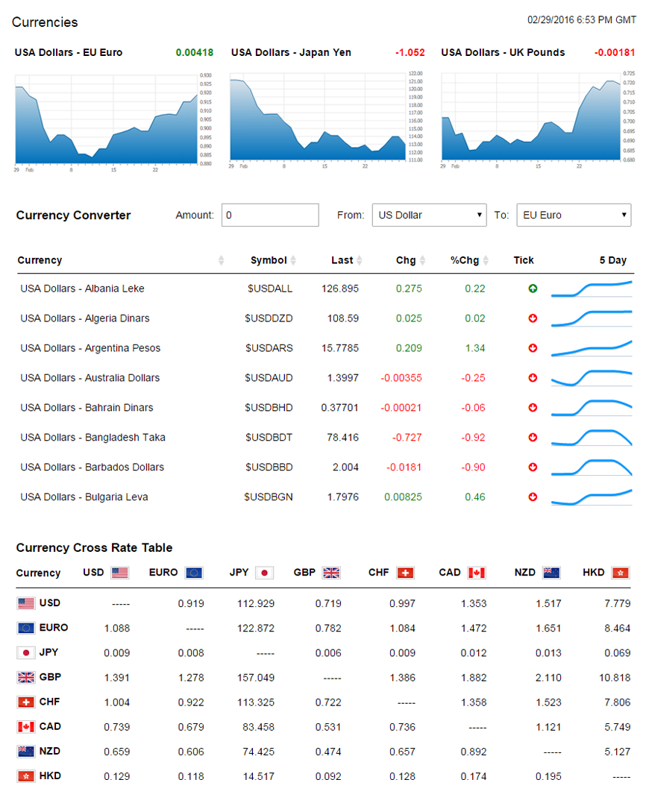
Task: Open the USA Dollars - Australia Dollars link
Action: coord(90,378)
